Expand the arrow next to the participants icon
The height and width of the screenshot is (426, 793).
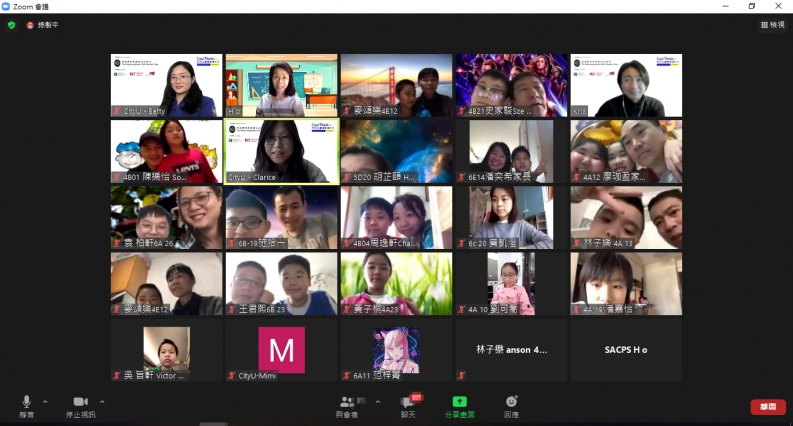coord(377,401)
